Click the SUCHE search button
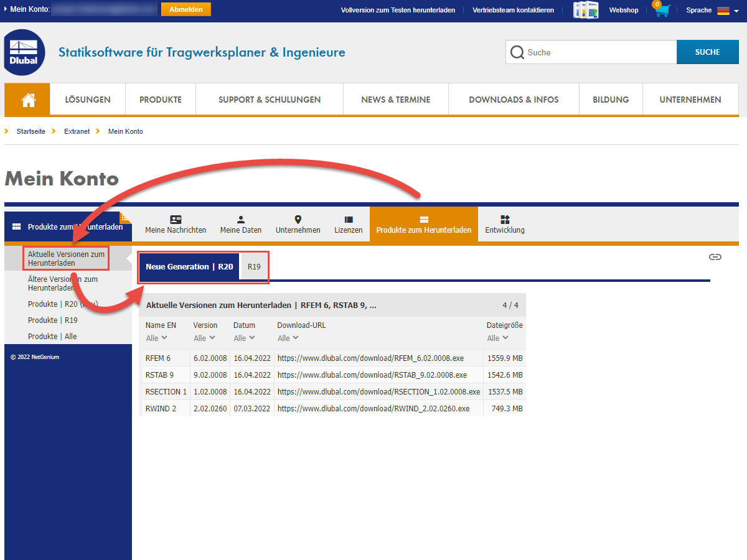The height and width of the screenshot is (560, 747). (707, 52)
